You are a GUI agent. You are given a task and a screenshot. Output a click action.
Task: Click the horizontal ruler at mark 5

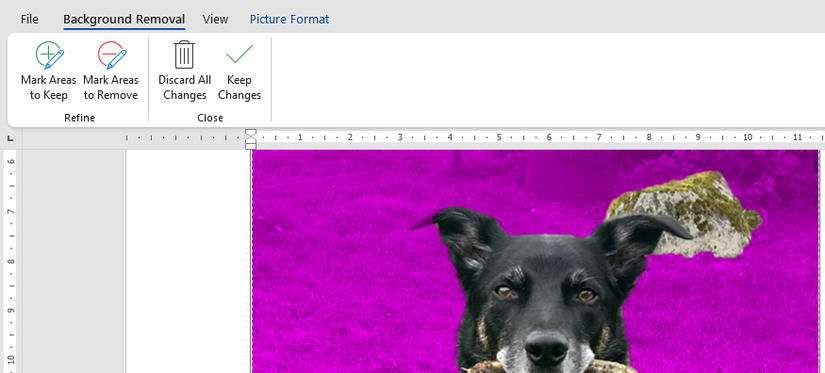coord(499,137)
